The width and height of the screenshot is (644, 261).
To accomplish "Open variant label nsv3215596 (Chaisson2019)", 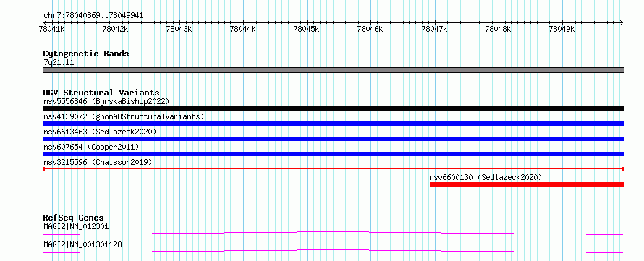I will click(98, 162).
